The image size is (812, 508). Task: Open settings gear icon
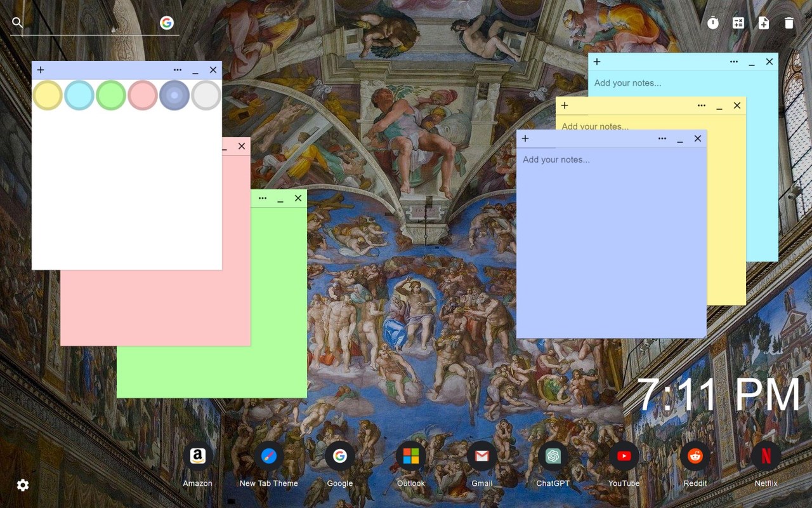(x=23, y=485)
